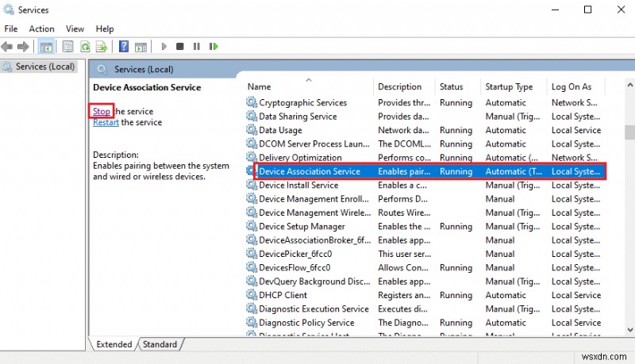Click the Forward arrow in the toolbar

pyautogui.click(x=24, y=47)
